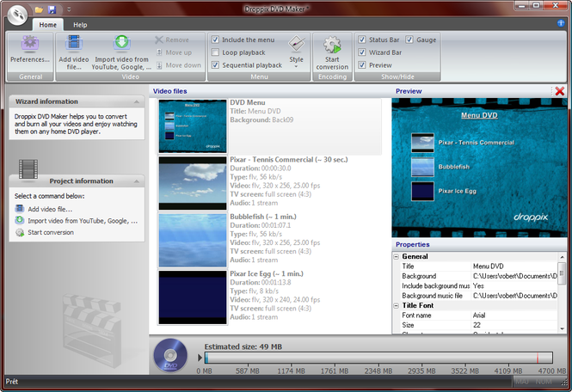Click Start conversion gear icon in ribbon
This screenshot has width=572, height=392.
point(332,44)
